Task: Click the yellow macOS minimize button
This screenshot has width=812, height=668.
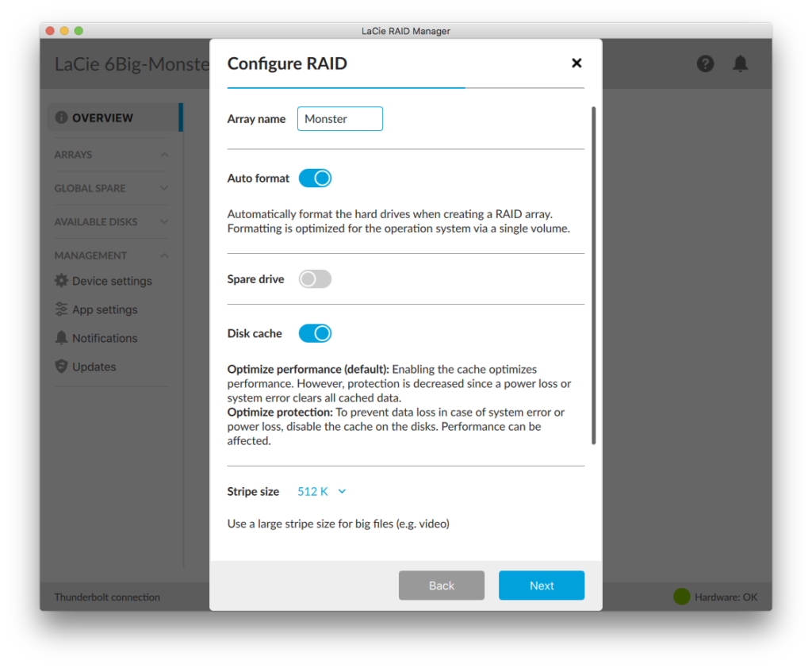Action: click(64, 31)
